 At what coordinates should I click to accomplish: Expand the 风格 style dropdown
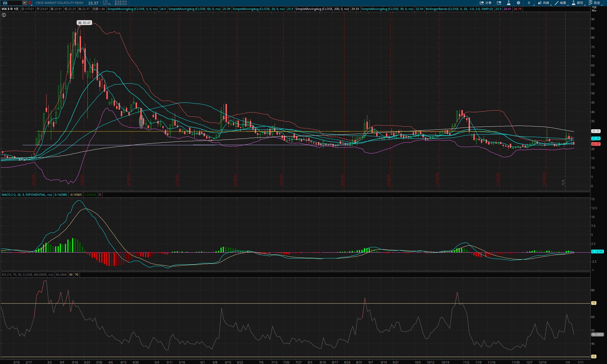coord(544,3)
